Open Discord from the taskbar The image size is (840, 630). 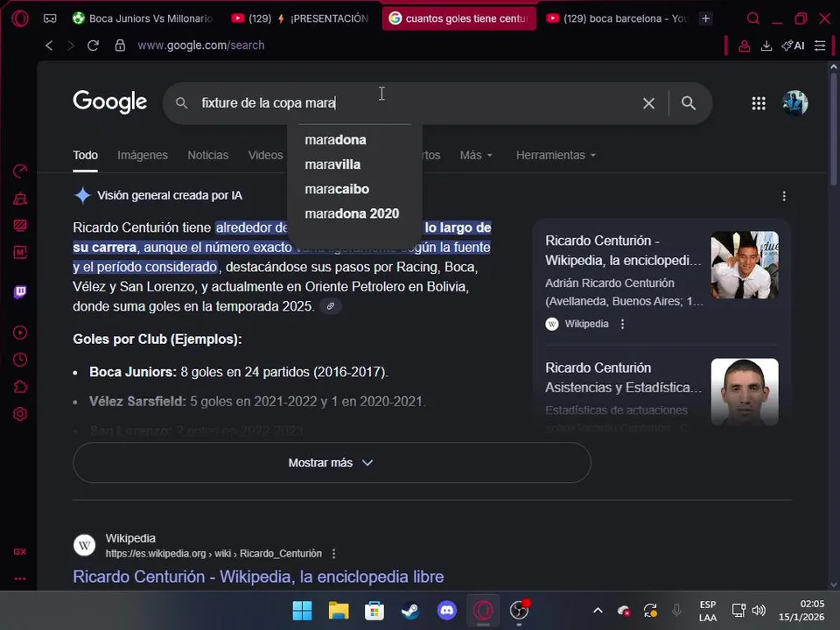pos(447,610)
